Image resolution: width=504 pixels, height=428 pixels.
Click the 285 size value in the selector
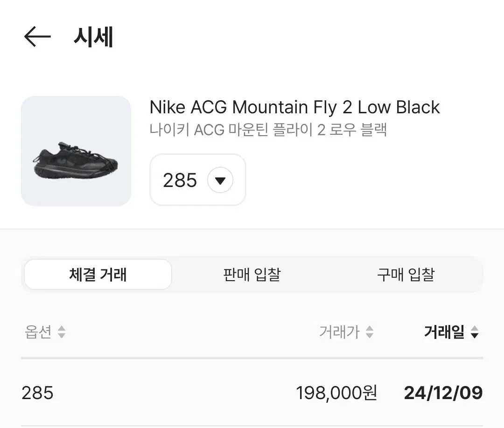tap(180, 180)
